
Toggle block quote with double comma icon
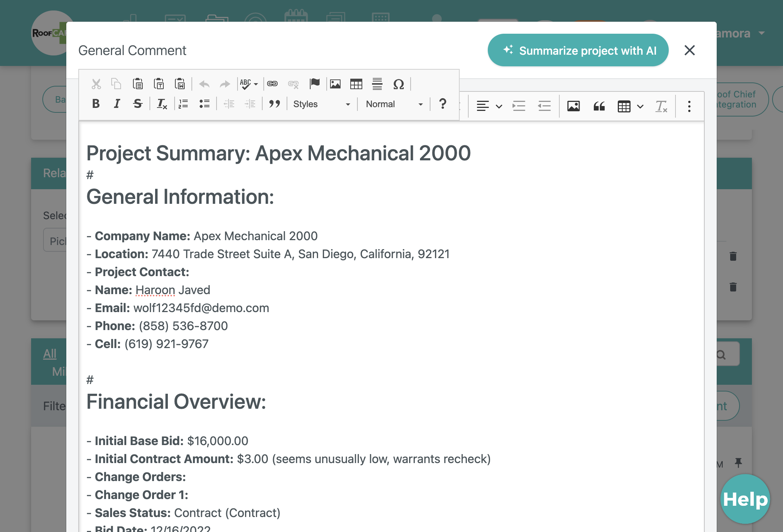[x=275, y=104]
